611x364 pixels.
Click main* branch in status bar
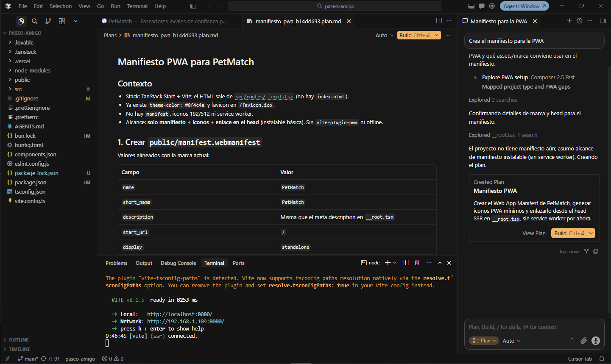[28, 358]
